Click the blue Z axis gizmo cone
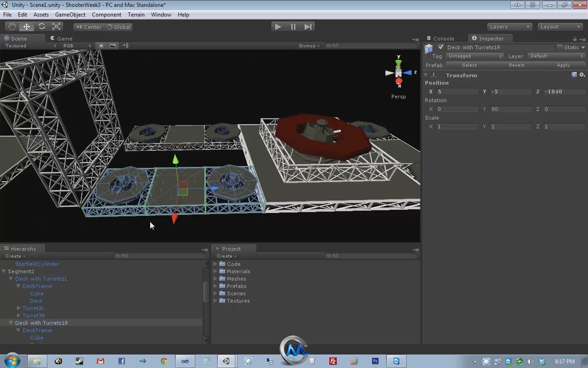 coord(408,73)
